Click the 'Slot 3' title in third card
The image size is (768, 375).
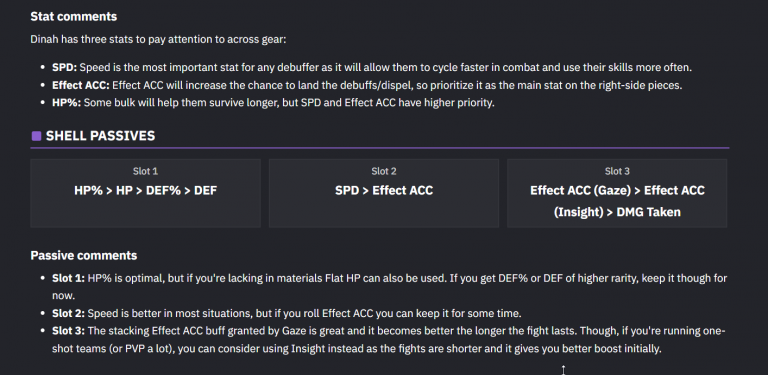point(617,171)
